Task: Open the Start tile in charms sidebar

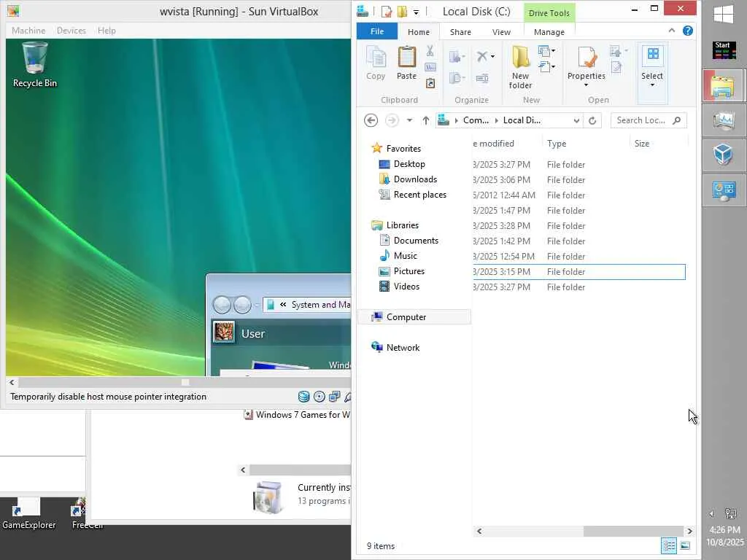Action: point(724,50)
